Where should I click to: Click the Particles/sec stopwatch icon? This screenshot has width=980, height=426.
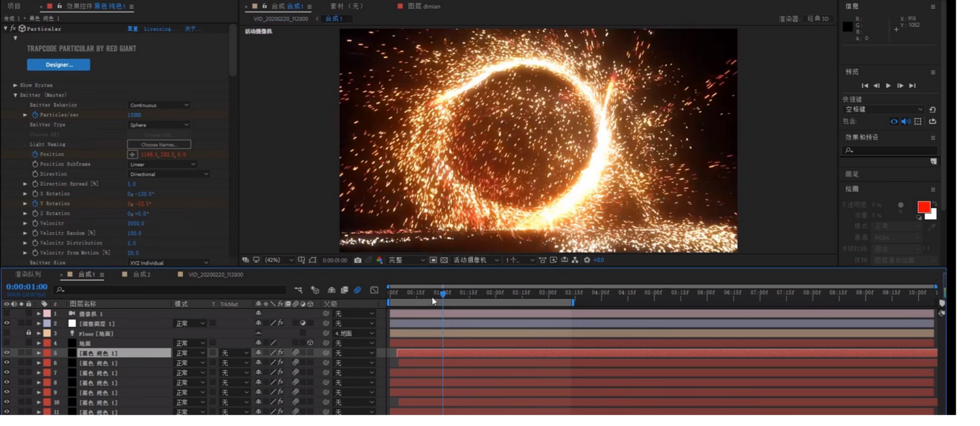(35, 115)
